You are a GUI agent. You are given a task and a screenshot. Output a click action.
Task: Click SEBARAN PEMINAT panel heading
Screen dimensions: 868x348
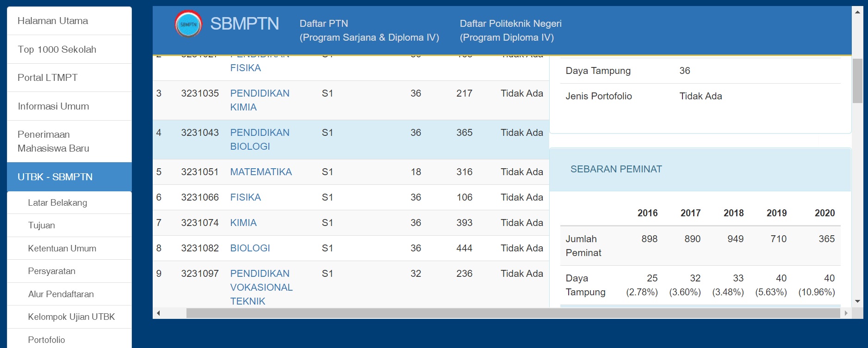(616, 169)
